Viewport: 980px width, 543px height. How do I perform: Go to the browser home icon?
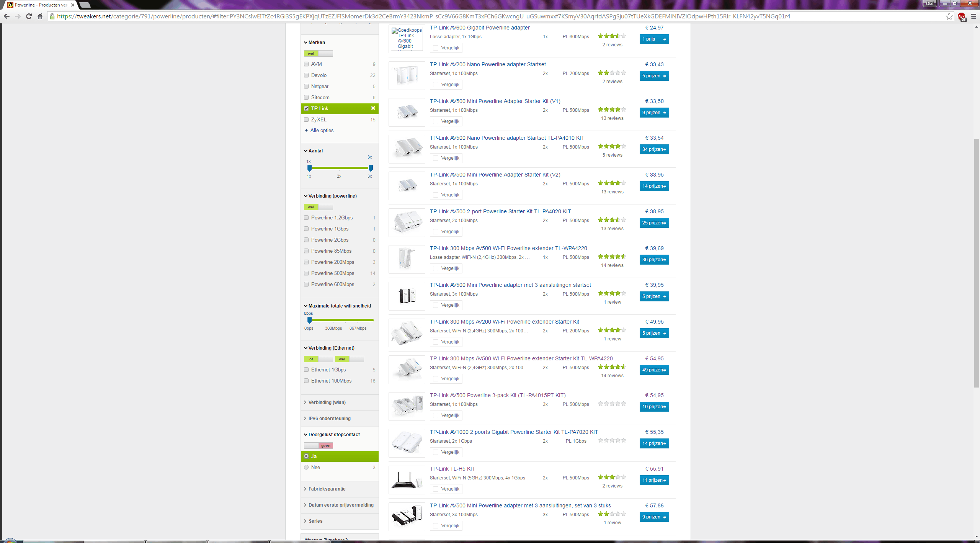[40, 16]
